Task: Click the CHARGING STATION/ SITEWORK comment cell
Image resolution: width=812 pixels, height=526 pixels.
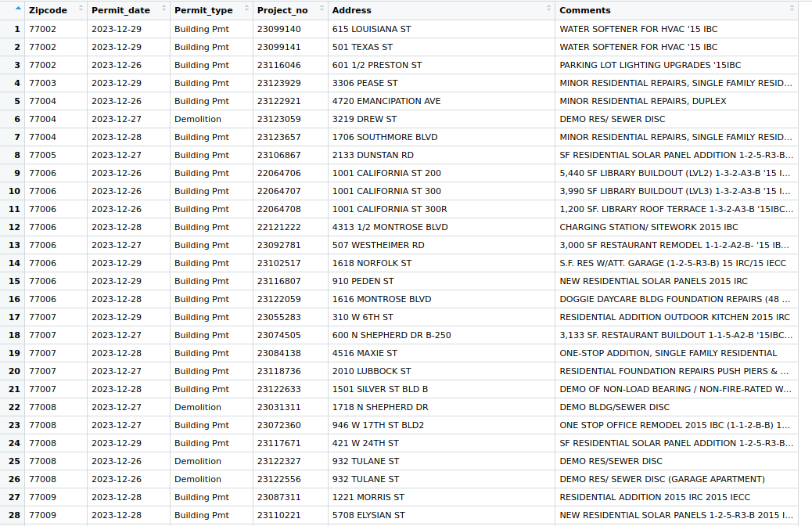Action: point(649,227)
